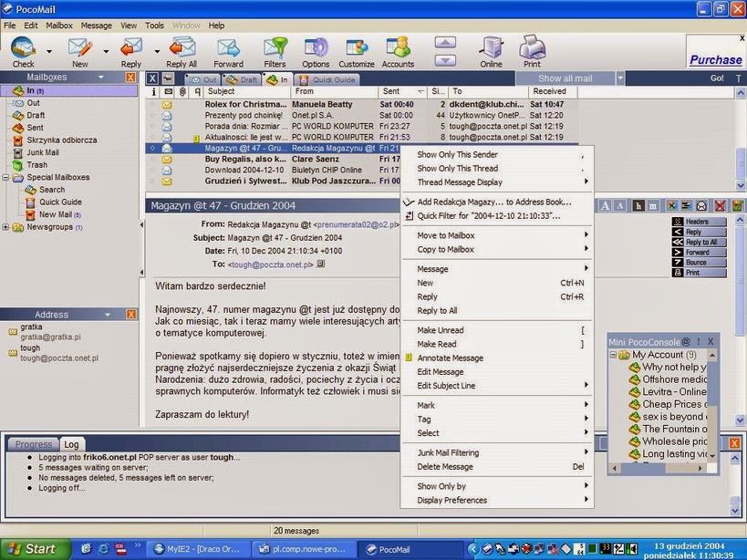Expand the Newsgroups tree node

click(x=5, y=227)
